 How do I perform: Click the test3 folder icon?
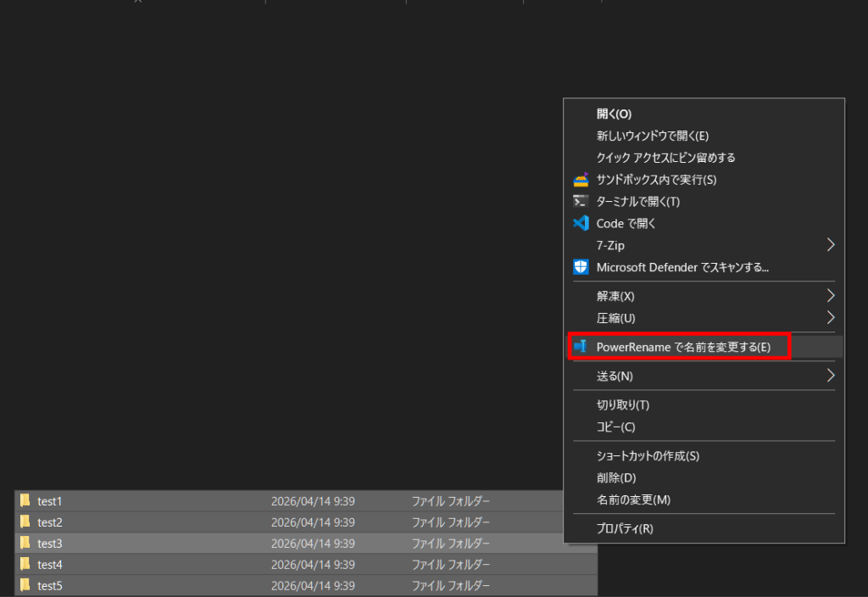[x=25, y=543]
